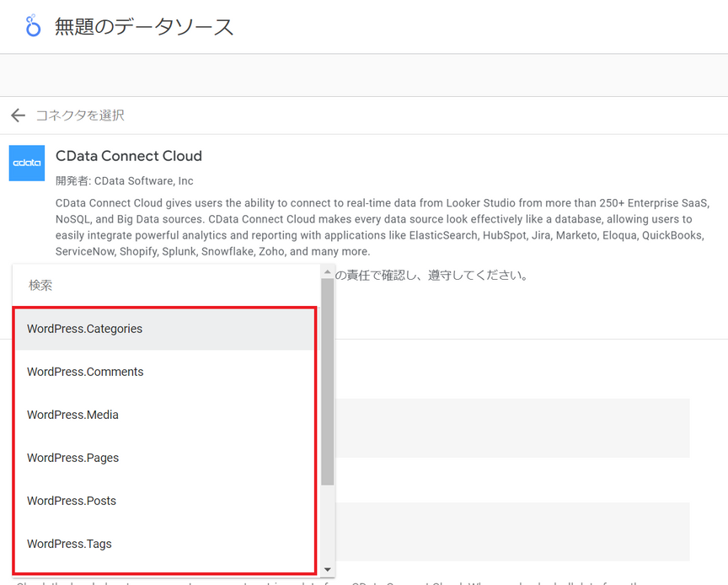Pick WordPress.Tags in the dropdown
The height and width of the screenshot is (585, 728).
165,544
